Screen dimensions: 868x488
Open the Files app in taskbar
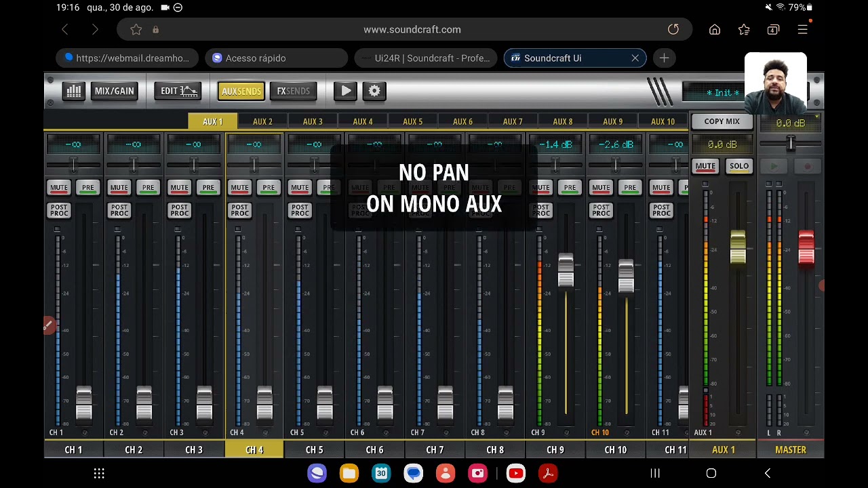point(349,474)
